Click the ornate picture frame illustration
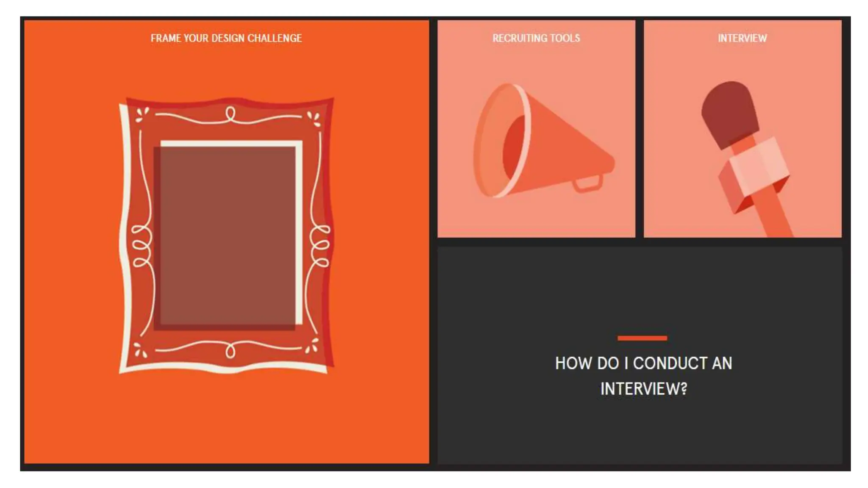Viewport: 868px width, 488px height. [226, 236]
